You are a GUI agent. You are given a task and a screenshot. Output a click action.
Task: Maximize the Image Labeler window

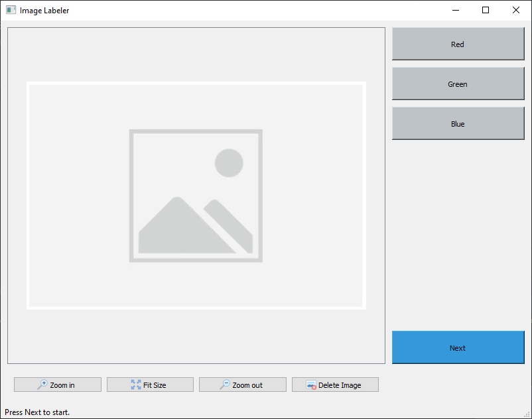tap(486, 10)
